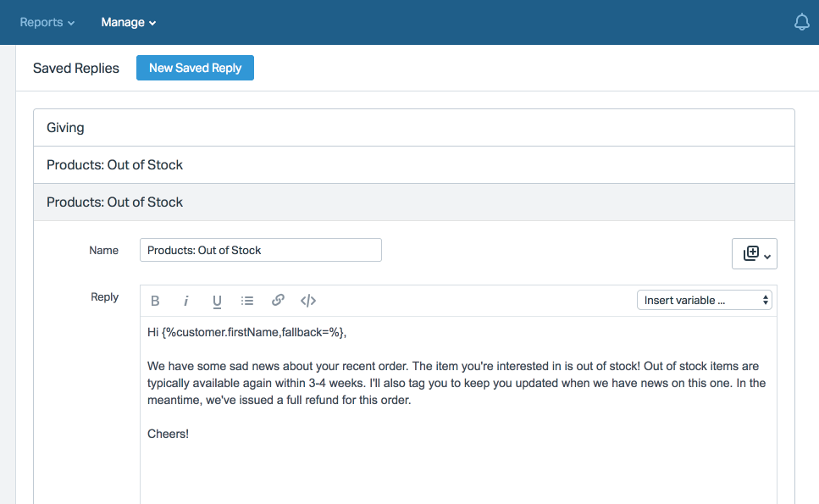
Task: Open the Manage menu
Action: coord(129,23)
